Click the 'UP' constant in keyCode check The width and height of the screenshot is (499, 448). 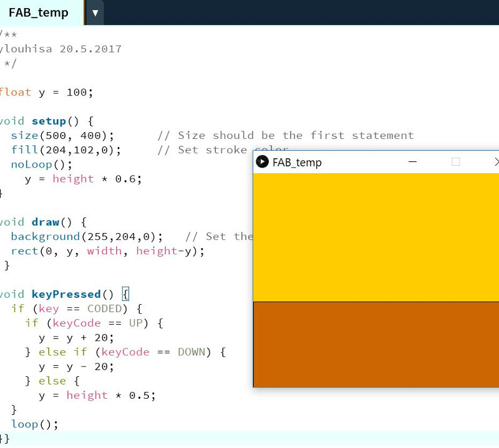coord(135,323)
